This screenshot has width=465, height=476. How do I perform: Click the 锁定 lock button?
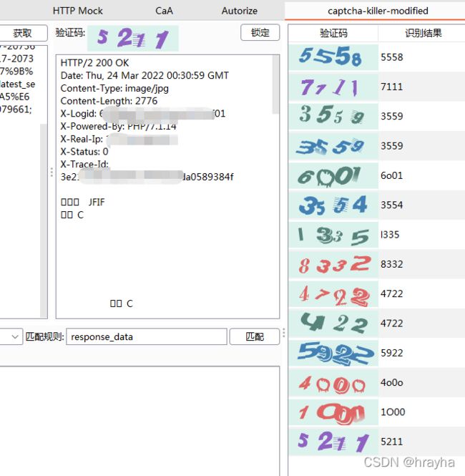click(x=260, y=32)
